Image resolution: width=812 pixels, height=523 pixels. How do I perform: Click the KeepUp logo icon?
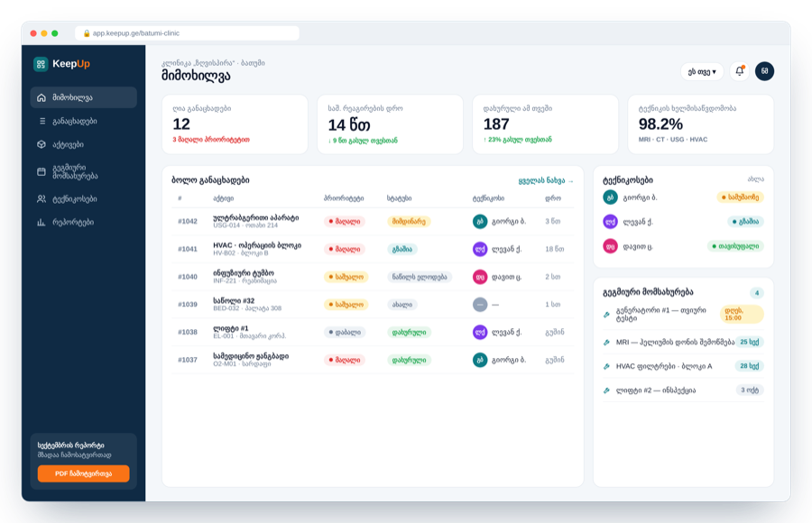[41, 64]
